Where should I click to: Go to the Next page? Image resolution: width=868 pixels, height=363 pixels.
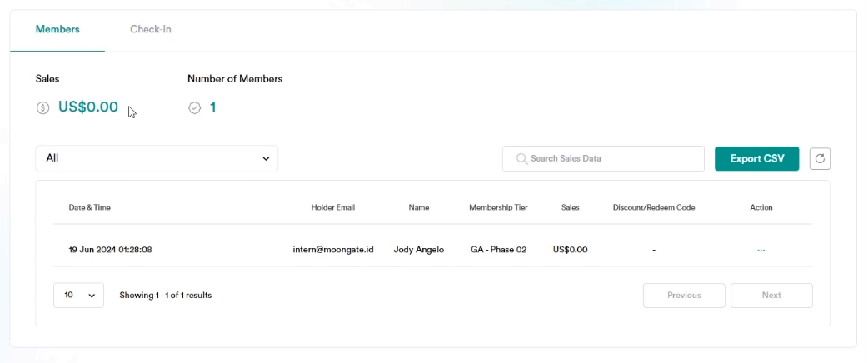coord(771,296)
